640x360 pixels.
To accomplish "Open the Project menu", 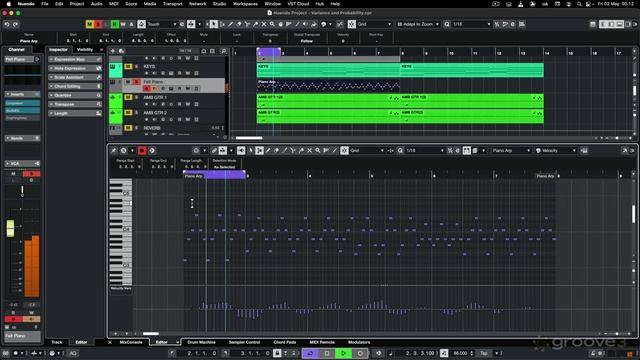I will tap(77, 4).
